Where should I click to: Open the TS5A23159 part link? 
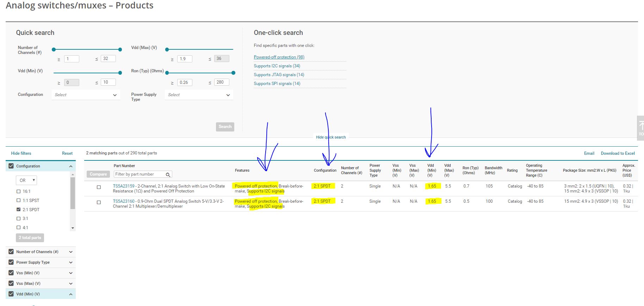(x=124, y=186)
